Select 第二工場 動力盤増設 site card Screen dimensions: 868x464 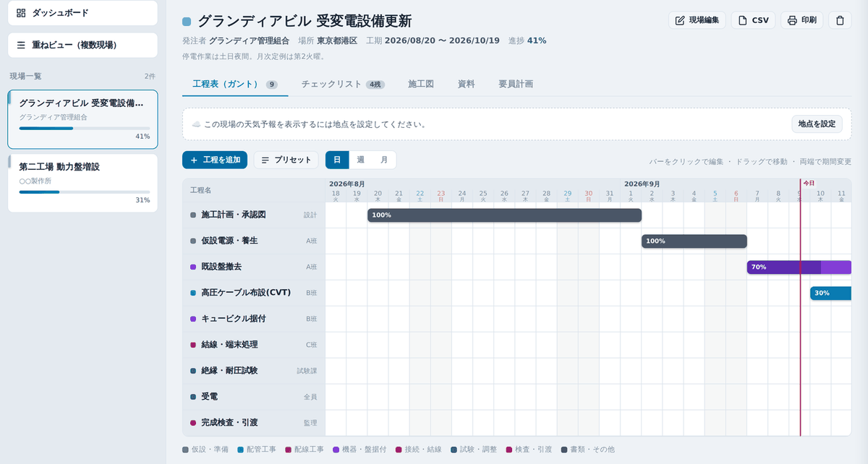tap(82, 183)
